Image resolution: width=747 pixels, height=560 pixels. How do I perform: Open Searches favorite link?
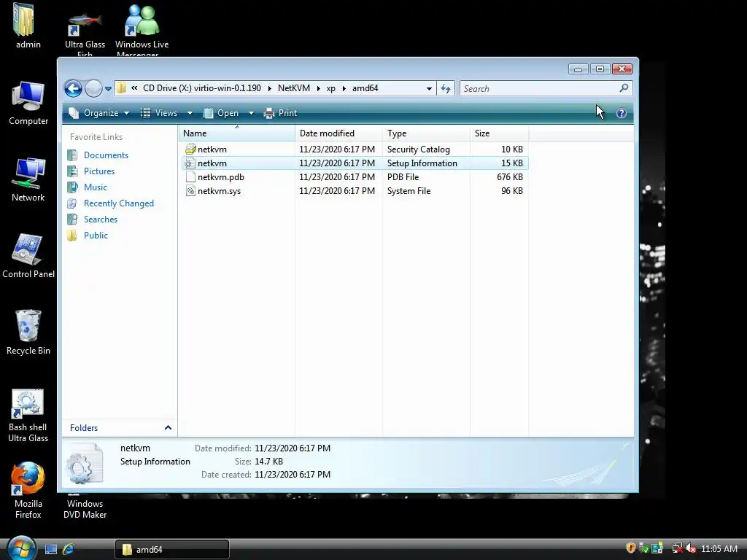101,219
